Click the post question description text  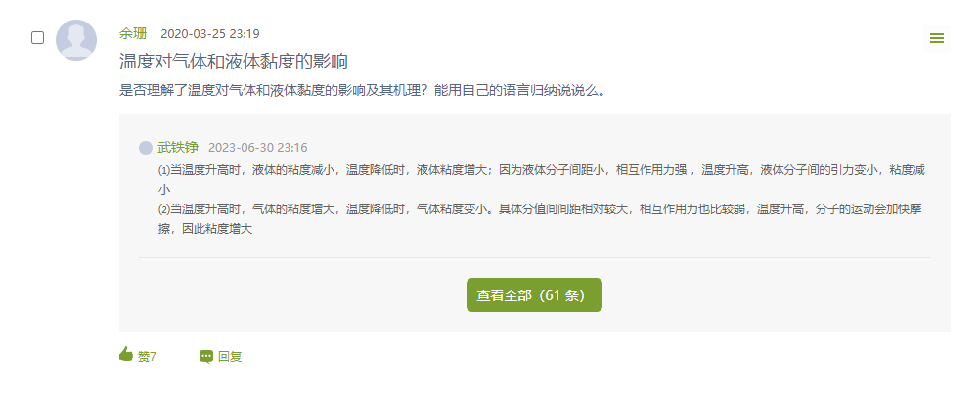(x=363, y=91)
